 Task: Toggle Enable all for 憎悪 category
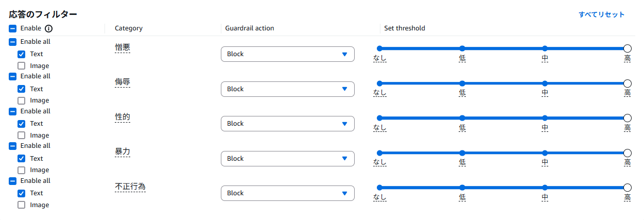pos(13,42)
